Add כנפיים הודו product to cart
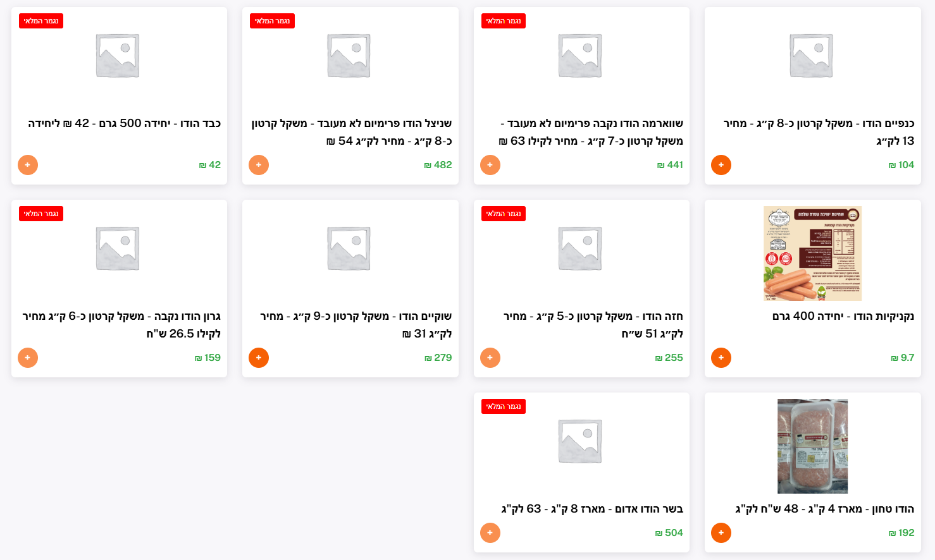Image resolution: width=935 pixels, height=560 pixels. coord(721,165)
